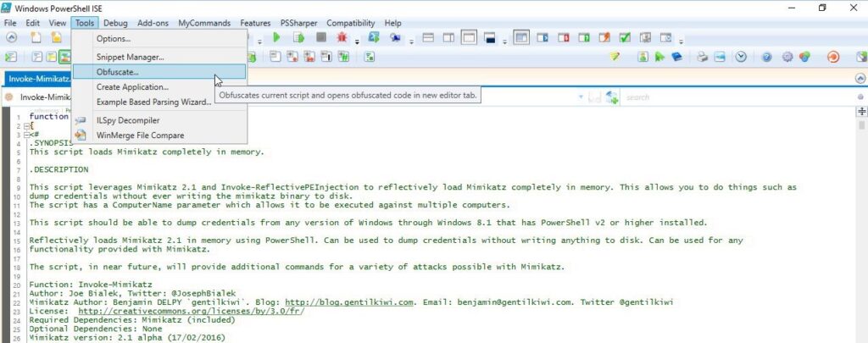Click the blue-green picture icon beside printer
This screenshot has height=343, width=868.
[x=719, y=57]
